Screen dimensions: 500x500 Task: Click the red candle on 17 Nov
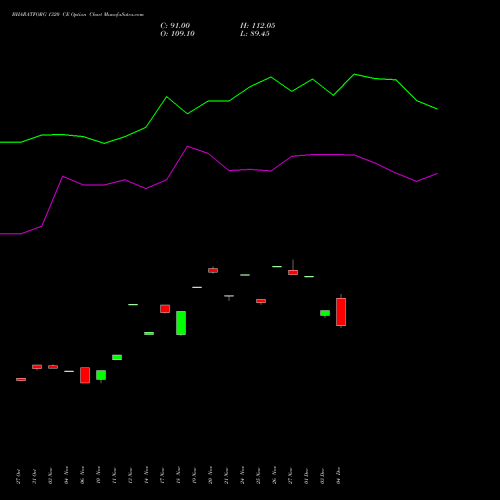tap(165, 309)
